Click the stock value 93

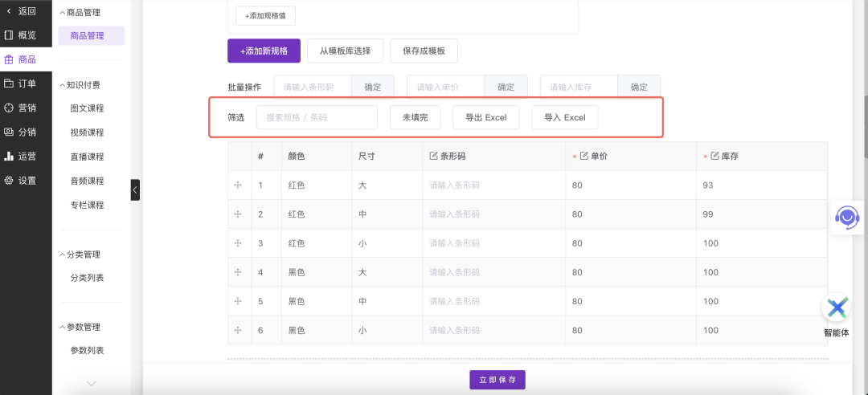(x=708, y=185)
